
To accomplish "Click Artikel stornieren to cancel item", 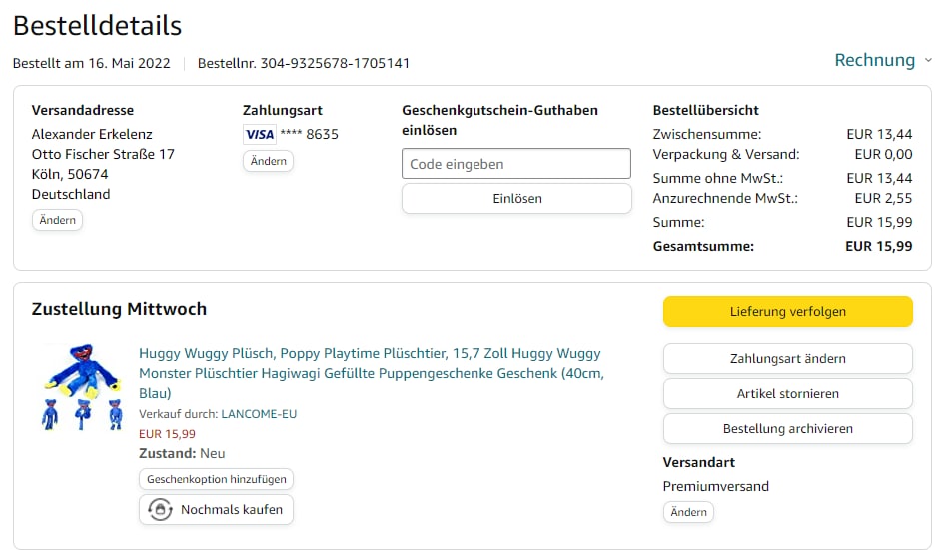I will (x=787, y=394).
